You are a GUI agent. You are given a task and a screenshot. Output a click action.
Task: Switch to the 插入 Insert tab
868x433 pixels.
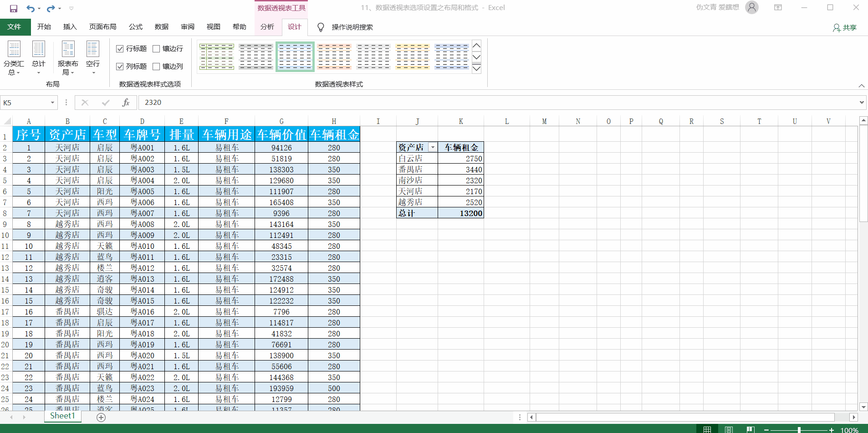click(x=70, y=27)
